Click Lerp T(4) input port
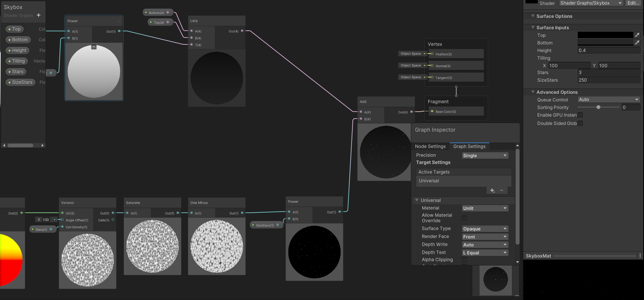644x300 pixels. 191,44
